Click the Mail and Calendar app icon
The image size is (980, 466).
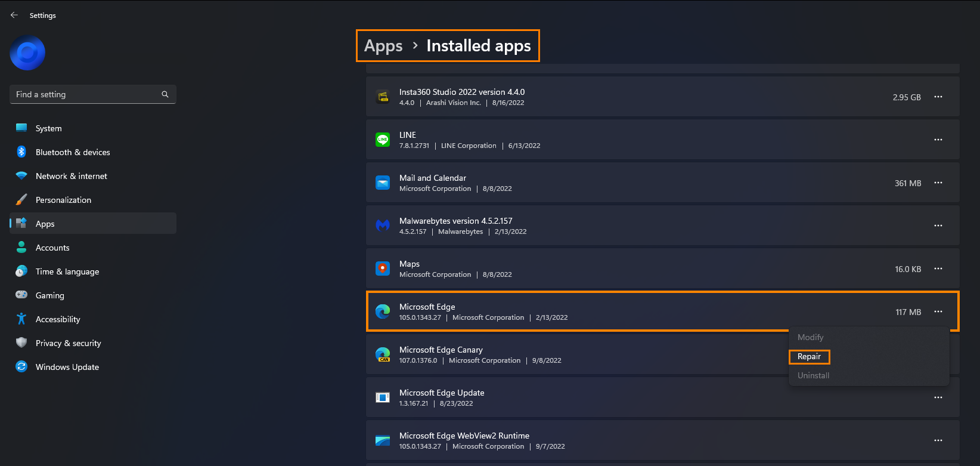[383, 183]
